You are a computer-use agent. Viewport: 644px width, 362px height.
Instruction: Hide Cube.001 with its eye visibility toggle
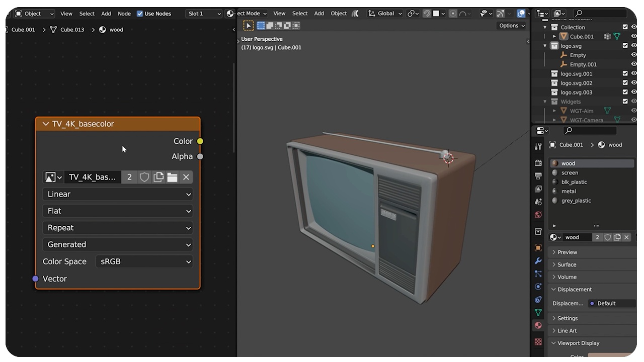click(634, 36)
